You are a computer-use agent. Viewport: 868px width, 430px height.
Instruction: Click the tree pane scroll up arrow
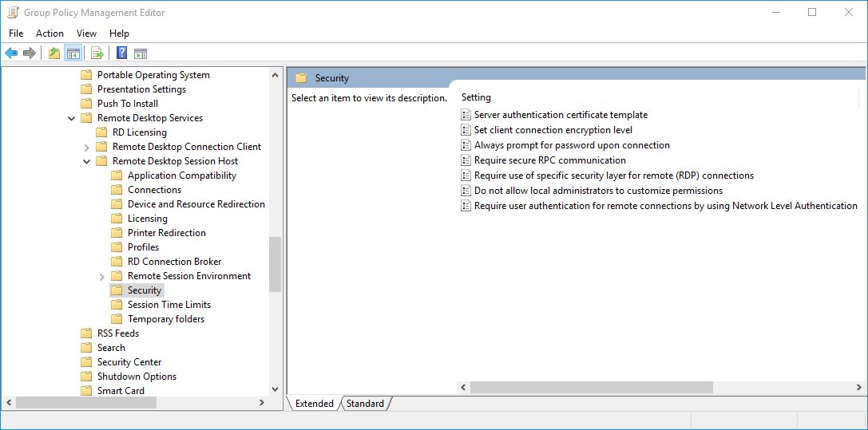click(x=275, y=75)
